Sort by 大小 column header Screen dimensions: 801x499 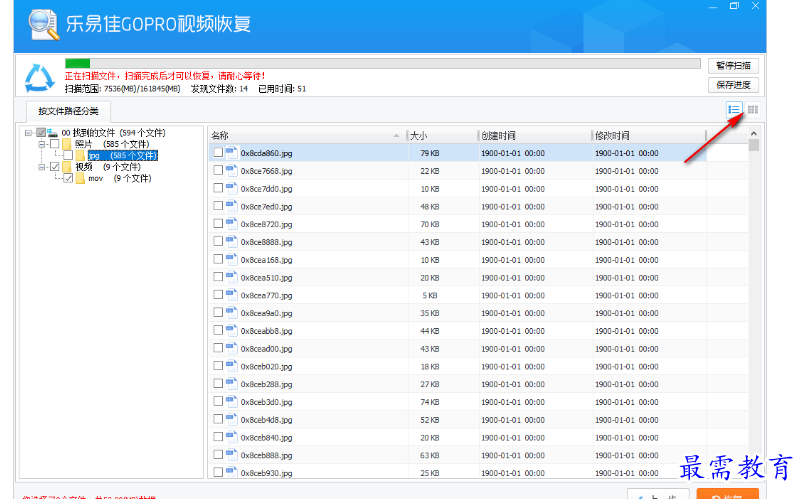[442, 135]
